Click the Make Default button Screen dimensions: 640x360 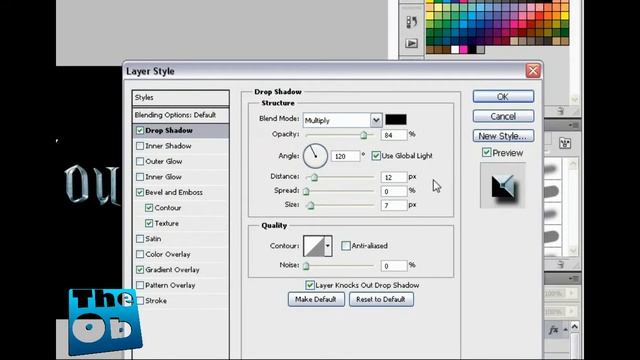point(316,299)
